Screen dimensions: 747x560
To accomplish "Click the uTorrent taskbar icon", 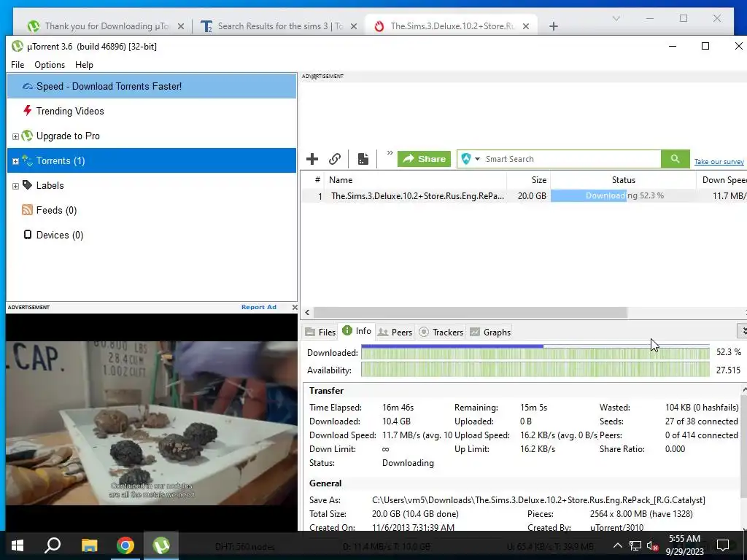I will tap(161, 545).
